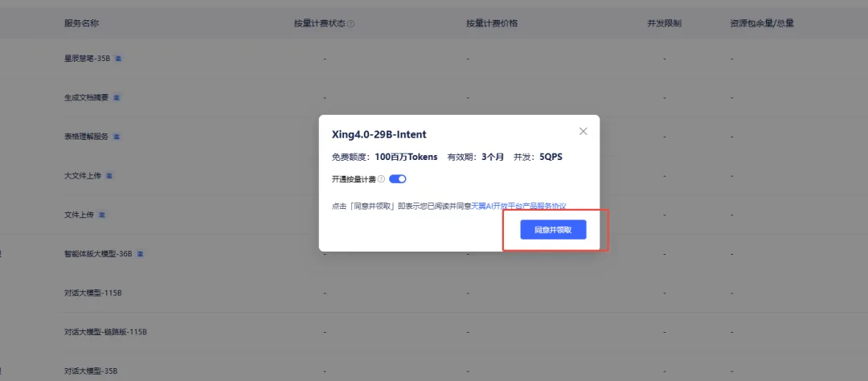Select the 表格理解服务 service name
The image size is (868, 381).
click(87, 136)
